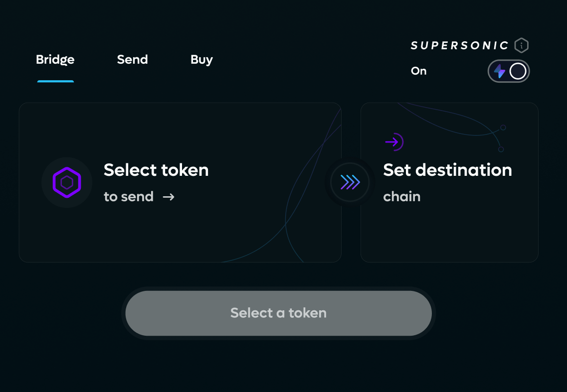Open the Select token picker heading
567x392 pixels.
click(156, 170)
